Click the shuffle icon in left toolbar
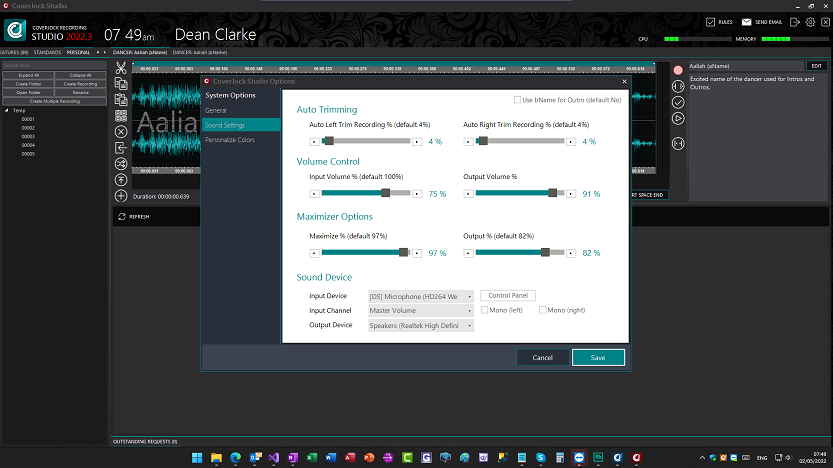The height and width of the screenshot is (468, 833). [x=121, y=164]
